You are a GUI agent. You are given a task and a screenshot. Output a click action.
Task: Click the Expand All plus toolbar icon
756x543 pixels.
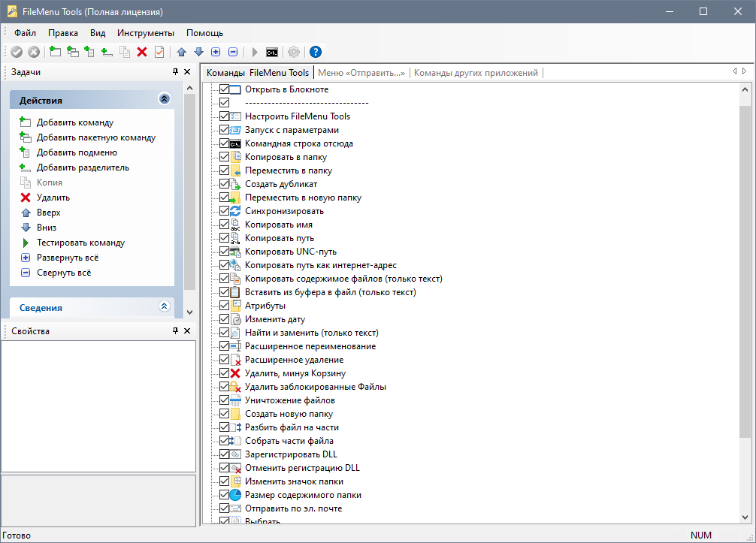[216, 52]
